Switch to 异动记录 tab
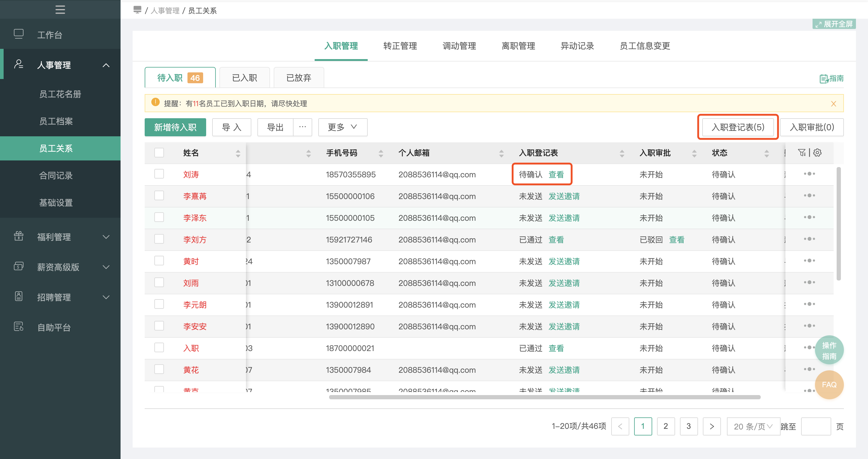868x459 pixels. (x=577, y=46)
